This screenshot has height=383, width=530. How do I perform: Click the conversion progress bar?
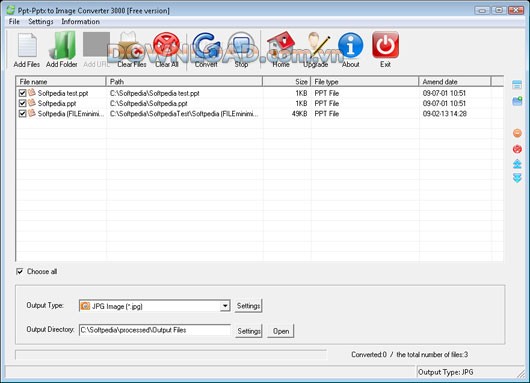click(x=171, y=355)
